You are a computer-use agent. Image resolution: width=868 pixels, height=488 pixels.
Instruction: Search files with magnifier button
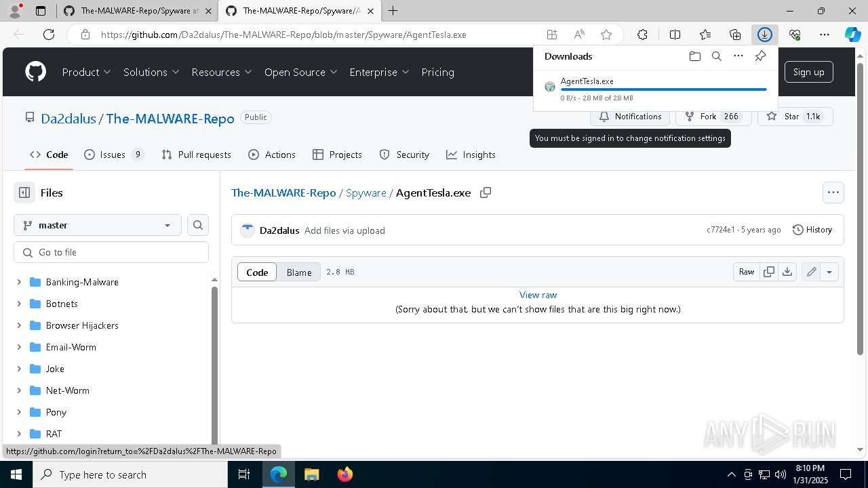[198, 225]
